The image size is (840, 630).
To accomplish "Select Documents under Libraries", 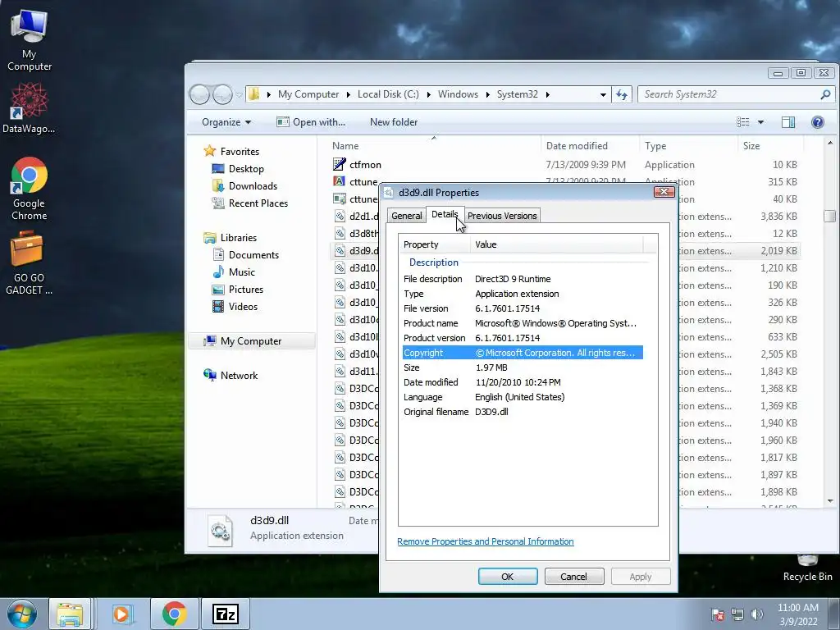I will tap(246, 255).
